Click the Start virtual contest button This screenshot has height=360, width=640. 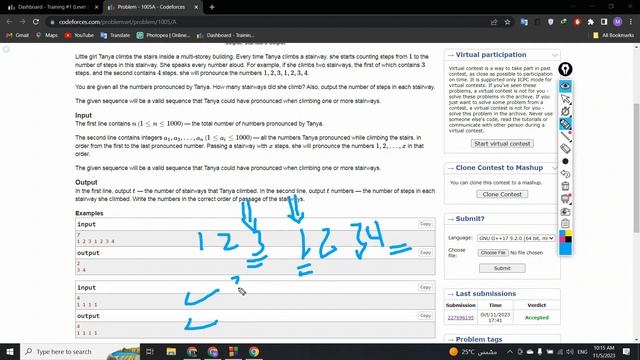(502, 144)
